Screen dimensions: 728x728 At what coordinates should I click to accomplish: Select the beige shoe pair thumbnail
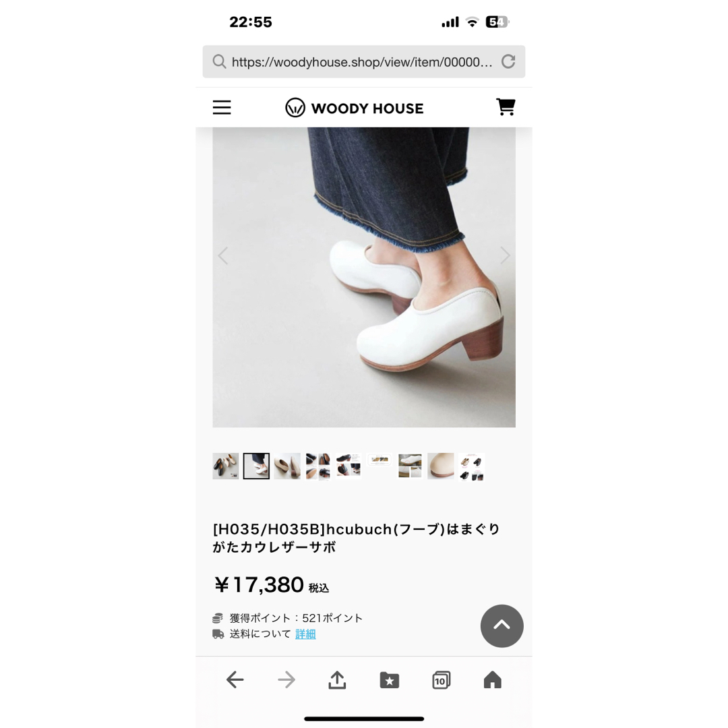coord(287,466)
